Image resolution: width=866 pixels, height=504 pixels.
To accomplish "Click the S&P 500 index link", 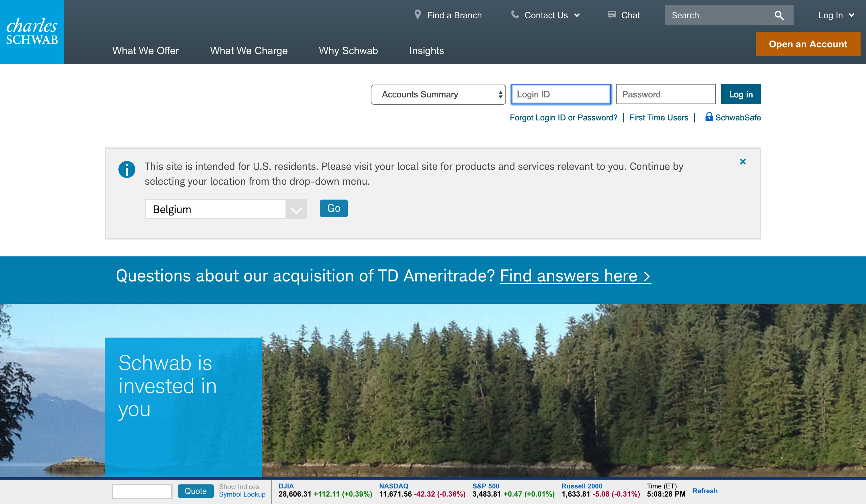I will click(x=485, y=486).
